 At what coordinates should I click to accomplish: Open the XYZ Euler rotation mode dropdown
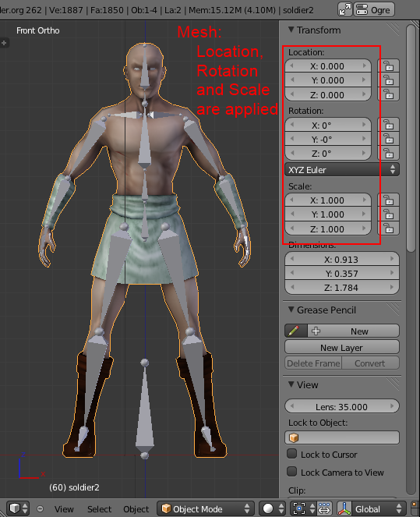pyautogui.click(x=342, y=170)
